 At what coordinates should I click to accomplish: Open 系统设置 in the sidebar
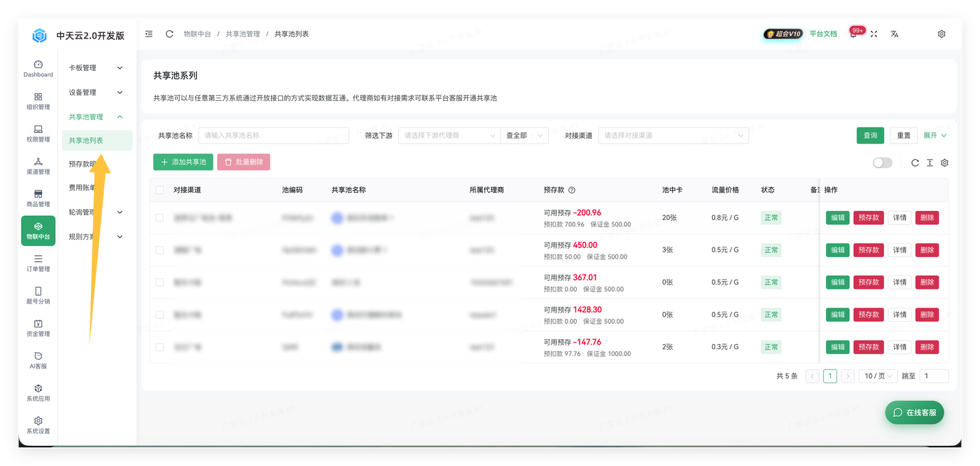click(38, 425)
